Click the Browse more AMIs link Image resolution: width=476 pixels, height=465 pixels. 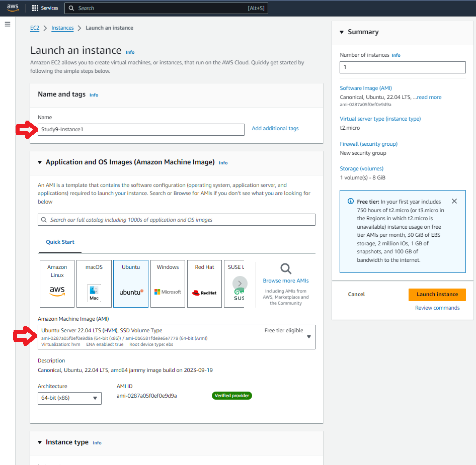[286, 281]
